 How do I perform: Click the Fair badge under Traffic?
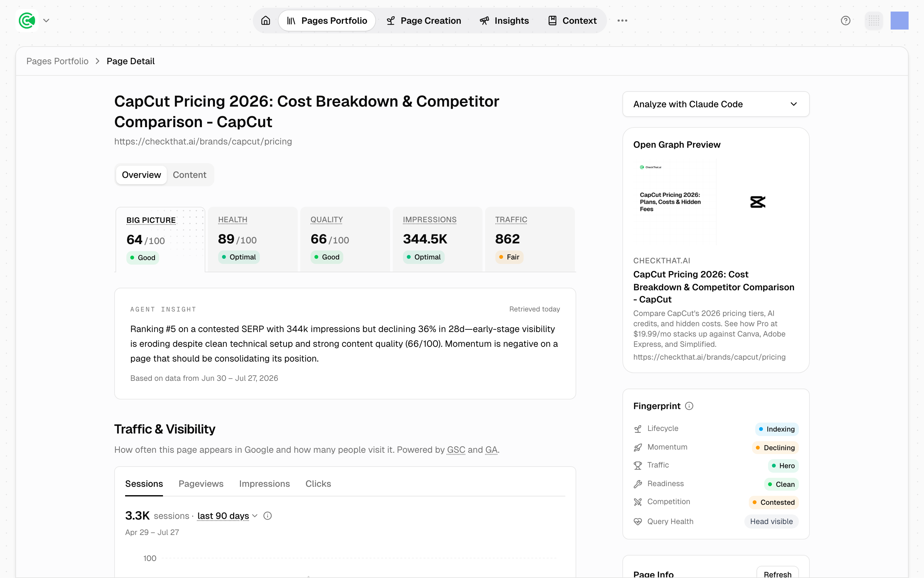(509, 257)
